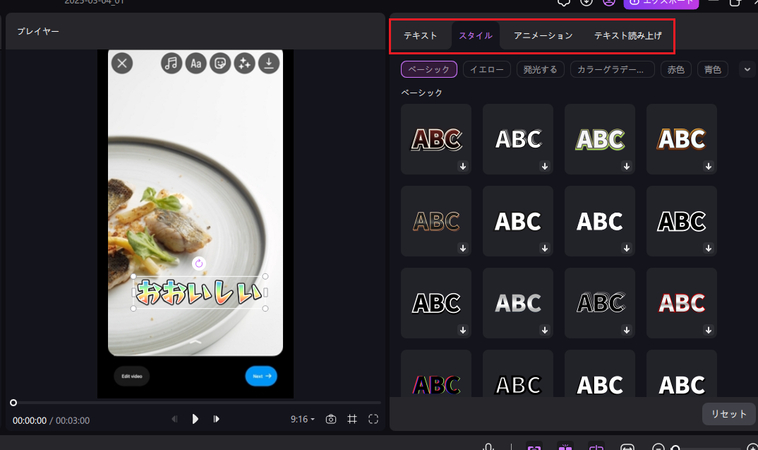Download the brown hollow ABC preset
Image resolution: width=758 pixels, height=450 pixels.
463,248
